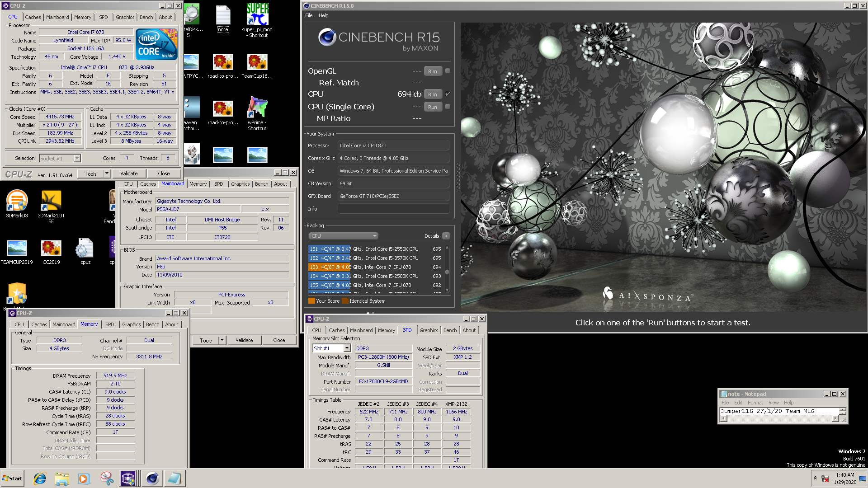Screen dimensions: 868x488
Task: Run the CPU Single Core benchmark
Action: pos(433,107)
